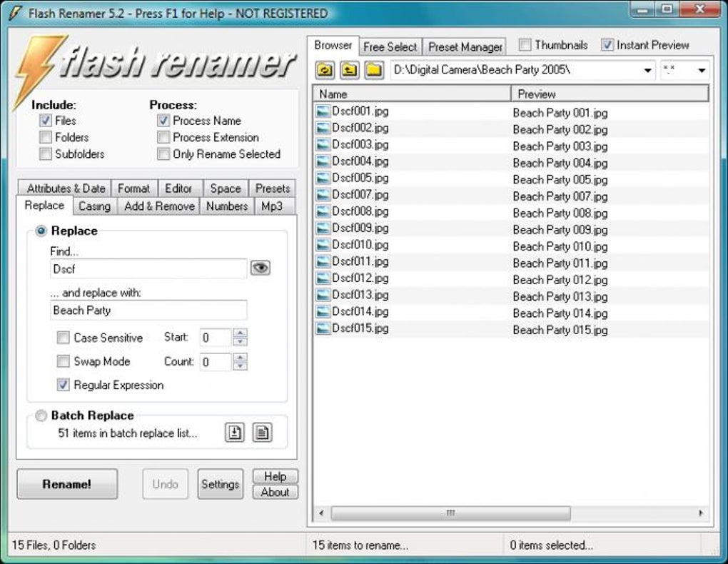Click the file icon of Dscf004.jpg

pyautogui.click(x=322, y=161)
